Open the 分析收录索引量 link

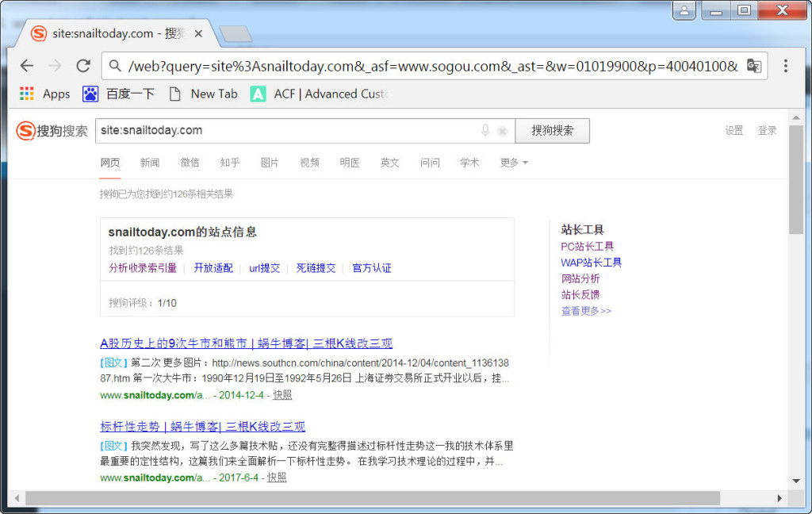[143, 268]
